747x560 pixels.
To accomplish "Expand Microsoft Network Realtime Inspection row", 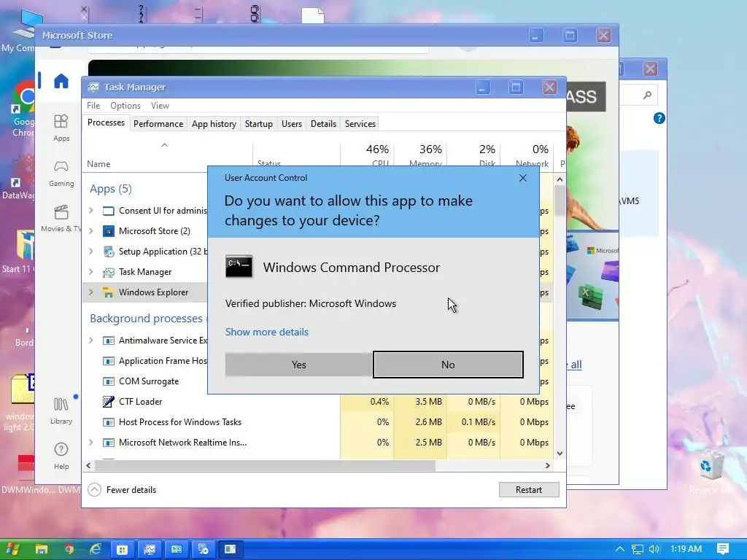I will pos(91,443).
